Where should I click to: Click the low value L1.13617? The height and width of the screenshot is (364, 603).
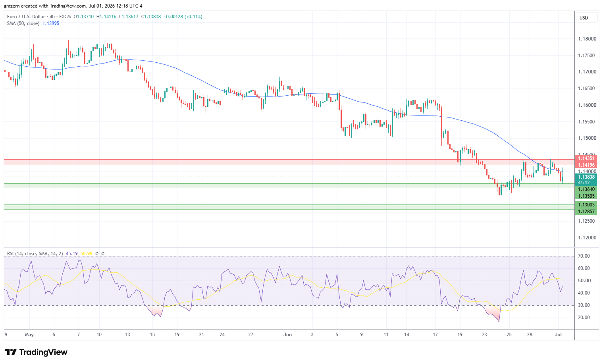point(129,17)
